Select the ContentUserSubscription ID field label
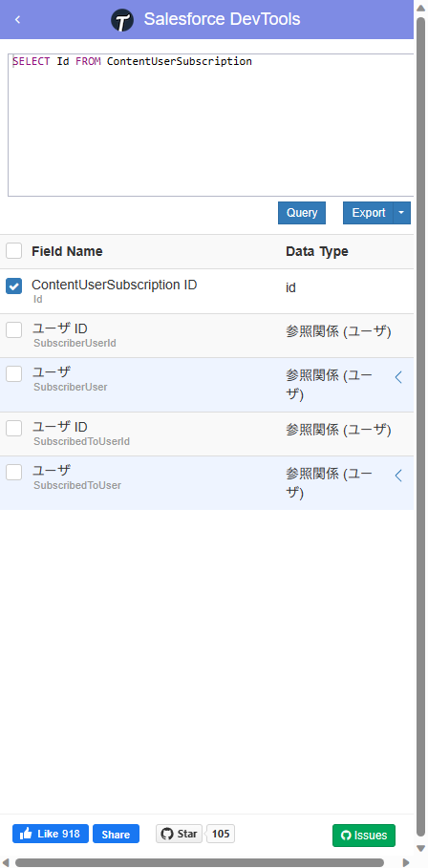 click(x=114, y=286)
